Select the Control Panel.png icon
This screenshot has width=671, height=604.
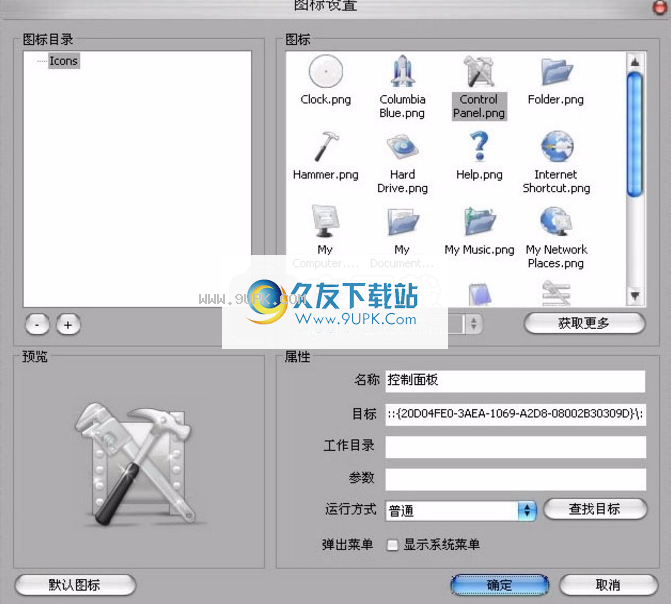(479, 72)
